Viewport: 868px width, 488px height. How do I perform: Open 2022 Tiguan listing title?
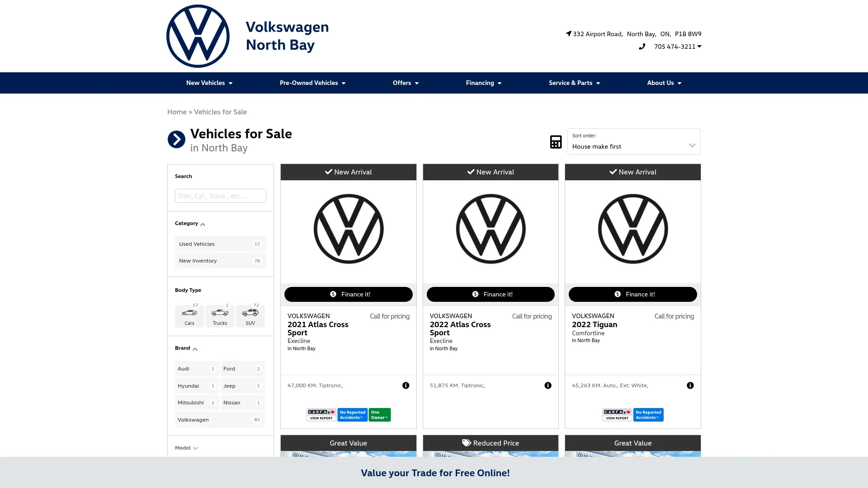(594, 324)
